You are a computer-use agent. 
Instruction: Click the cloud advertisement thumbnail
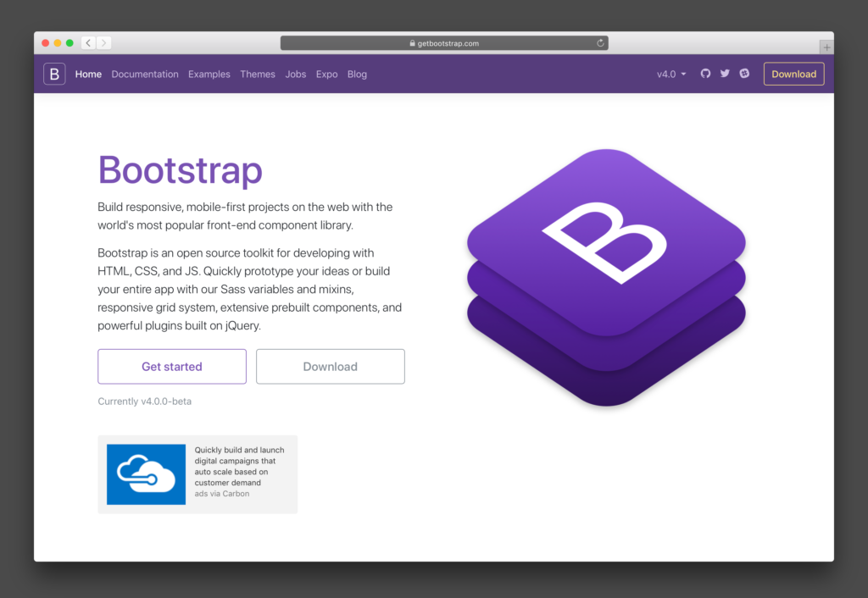tap(146, 474)
